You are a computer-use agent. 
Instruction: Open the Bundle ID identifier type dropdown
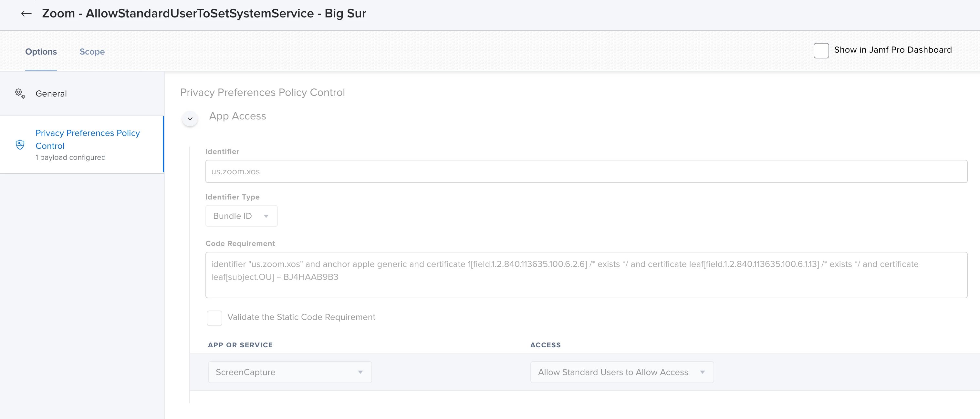click(241, 216)
